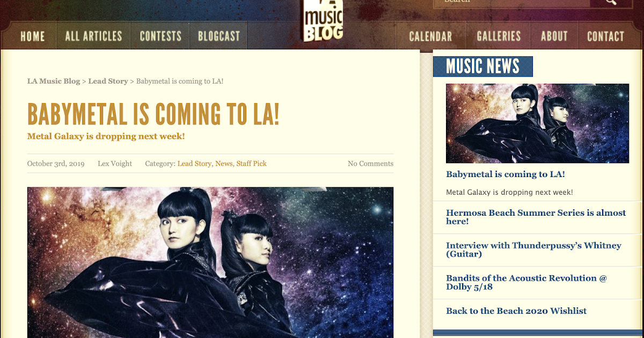644x338 pixels.
Task: Open the Calendar page
Action: (430, 36)
